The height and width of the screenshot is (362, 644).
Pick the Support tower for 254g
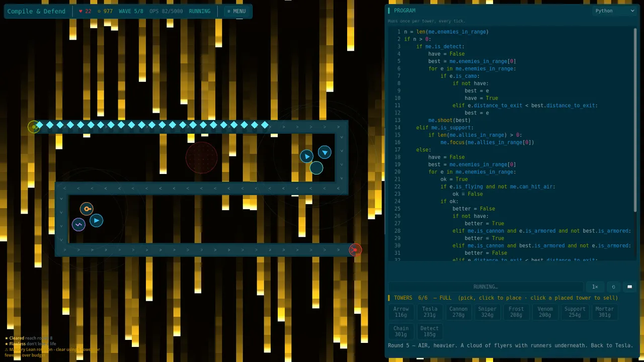[x=575, y=312]
